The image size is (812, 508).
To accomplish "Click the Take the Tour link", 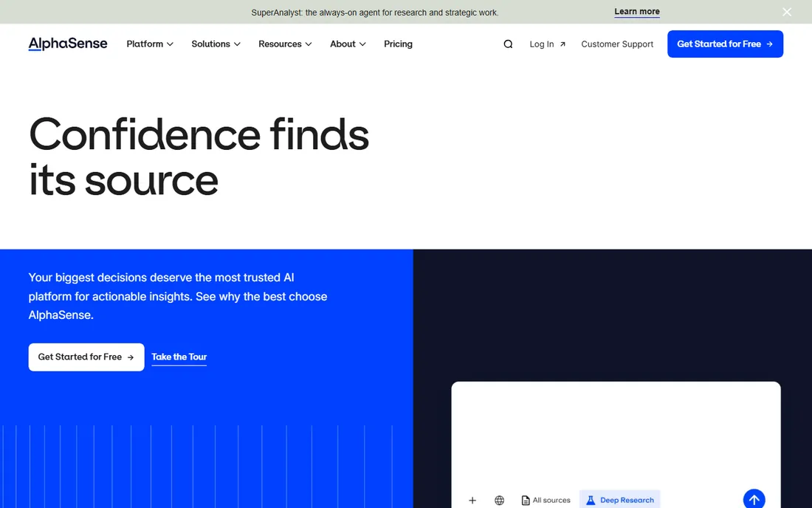I will pos(179,357).
